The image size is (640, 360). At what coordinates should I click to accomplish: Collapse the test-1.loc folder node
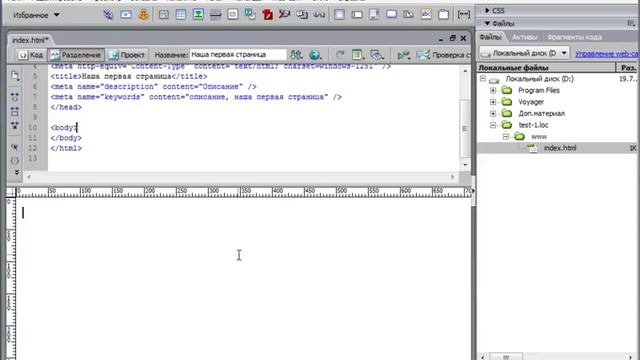pos(493,125)
